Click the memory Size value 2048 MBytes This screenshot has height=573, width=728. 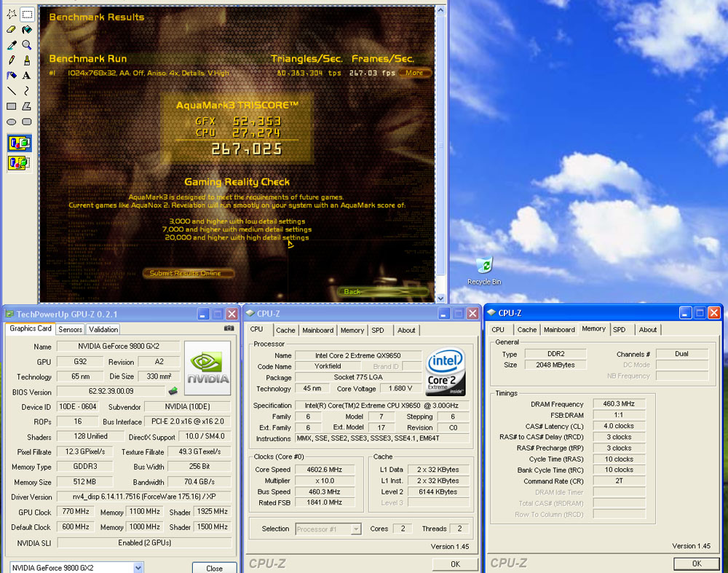(555, 365)
